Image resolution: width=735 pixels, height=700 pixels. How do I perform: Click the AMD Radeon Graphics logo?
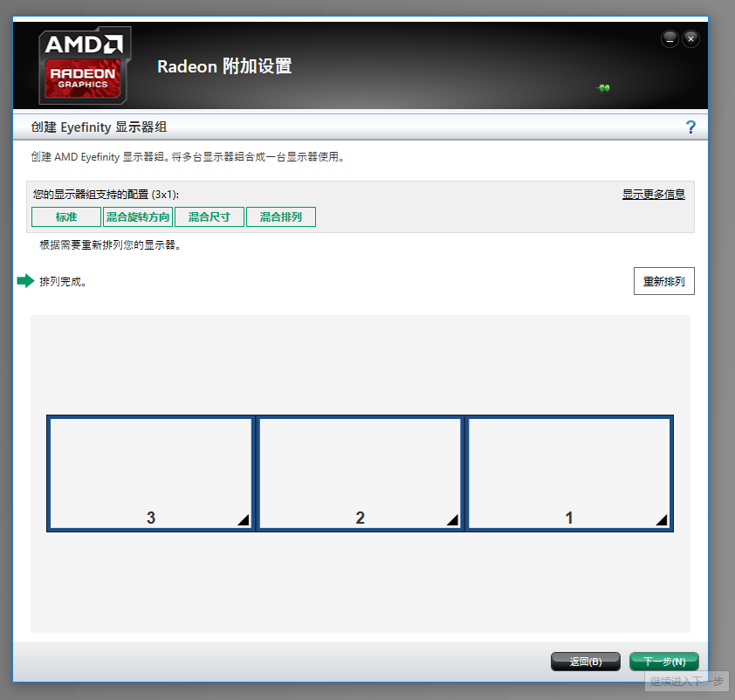point(85,65)
